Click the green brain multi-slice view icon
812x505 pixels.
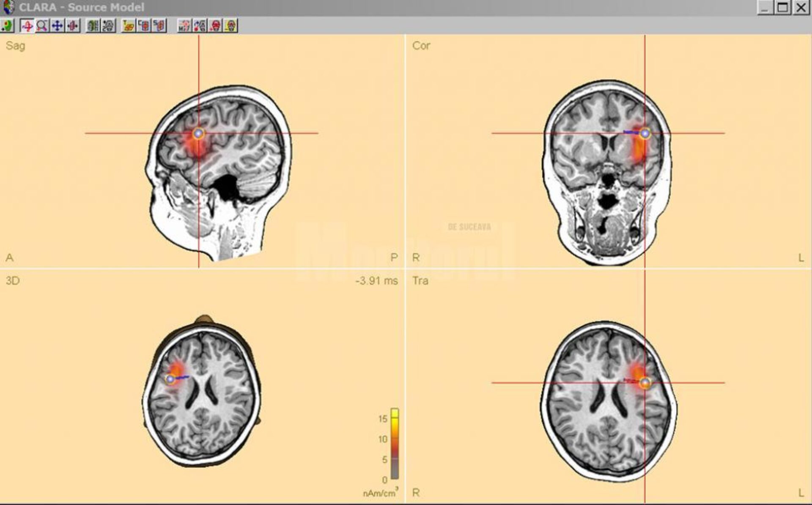tap(93, 26)
